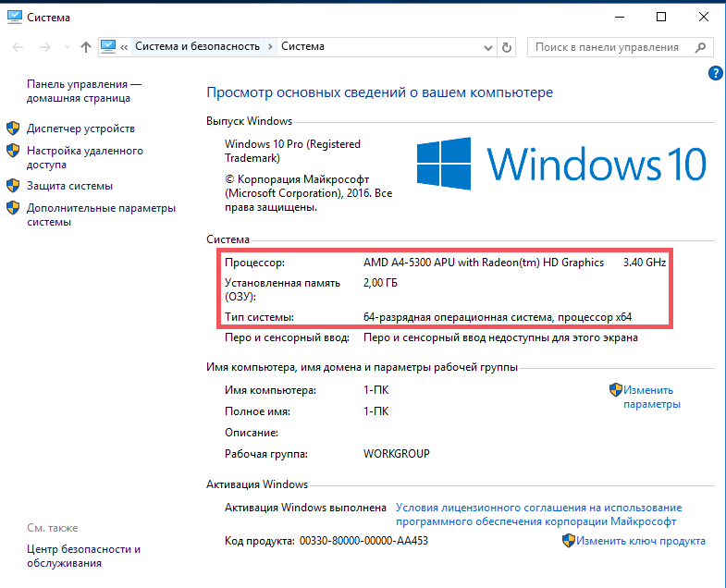Close the Система window
Screen dimensions: 726x588
click(703, 18)
